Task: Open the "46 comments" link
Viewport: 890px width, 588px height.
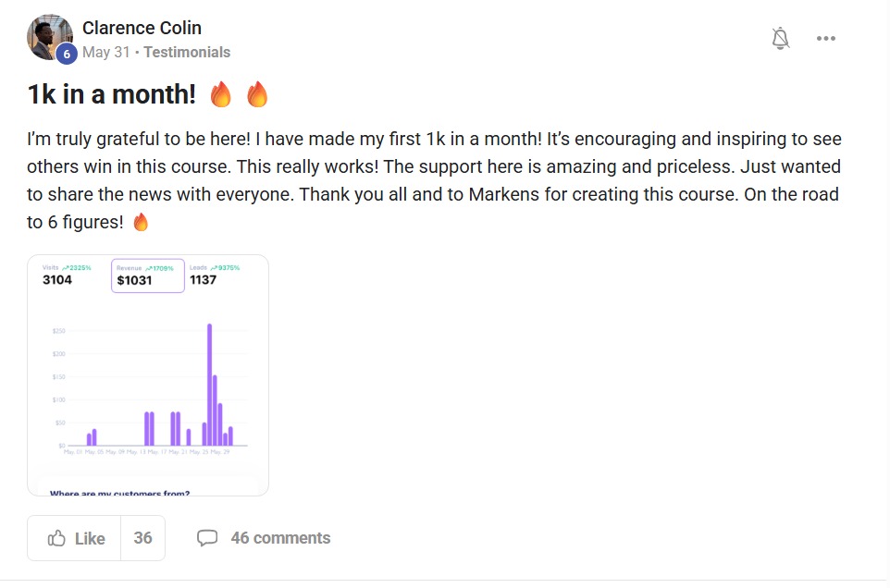Action: point(280,538)
